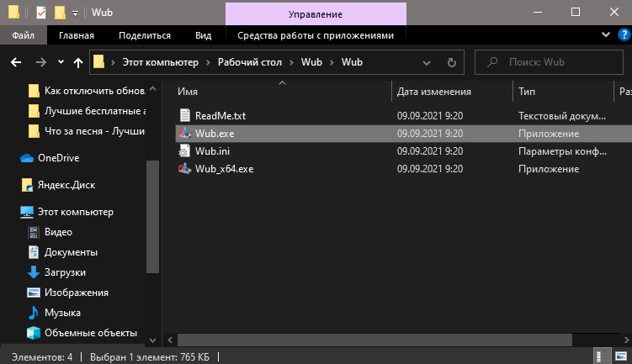Screen dimensions: 632x364
Task: Click the Музыка note icon
Action: (34, 313)
